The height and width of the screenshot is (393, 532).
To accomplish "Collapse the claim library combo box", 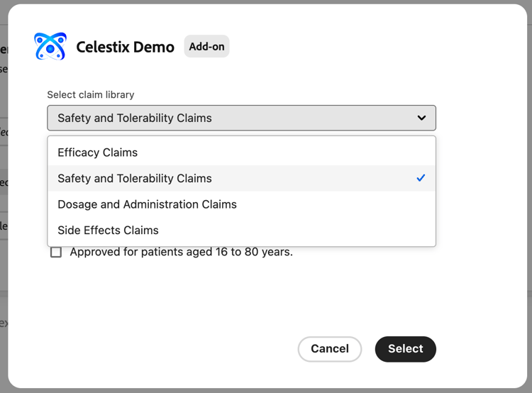I will tap(241, 118).
